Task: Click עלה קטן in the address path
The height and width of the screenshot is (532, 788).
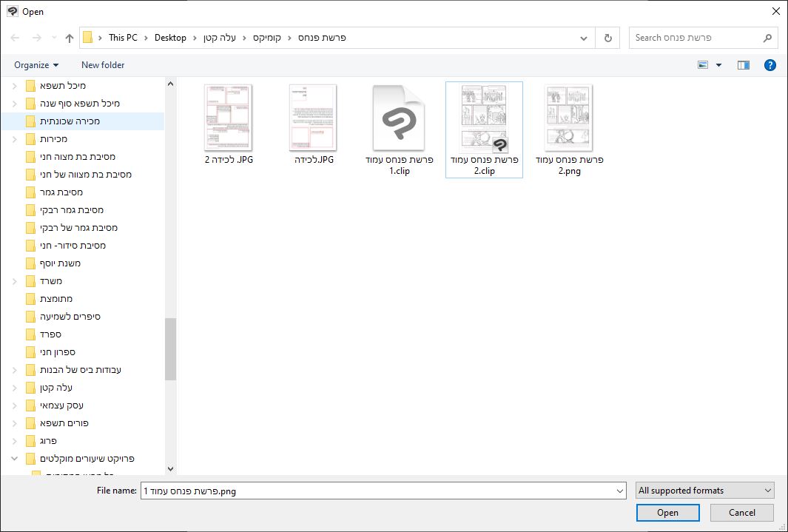Action: (220, 38)
